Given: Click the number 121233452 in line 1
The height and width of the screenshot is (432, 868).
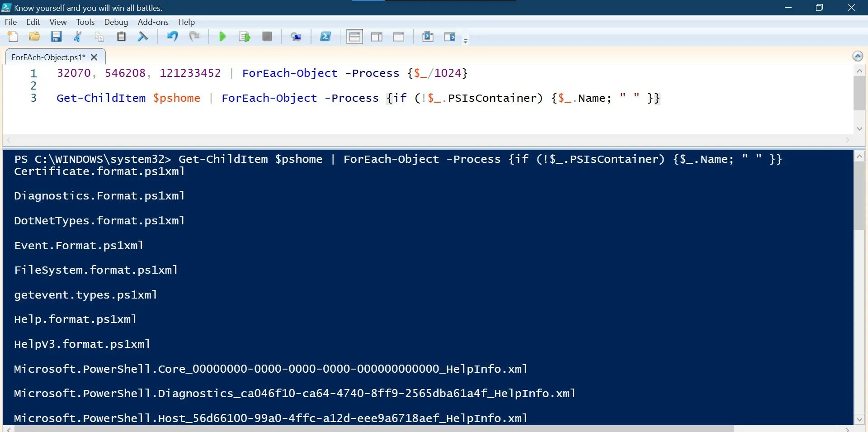Looking at the screenshot, I should tap(190, 73).
